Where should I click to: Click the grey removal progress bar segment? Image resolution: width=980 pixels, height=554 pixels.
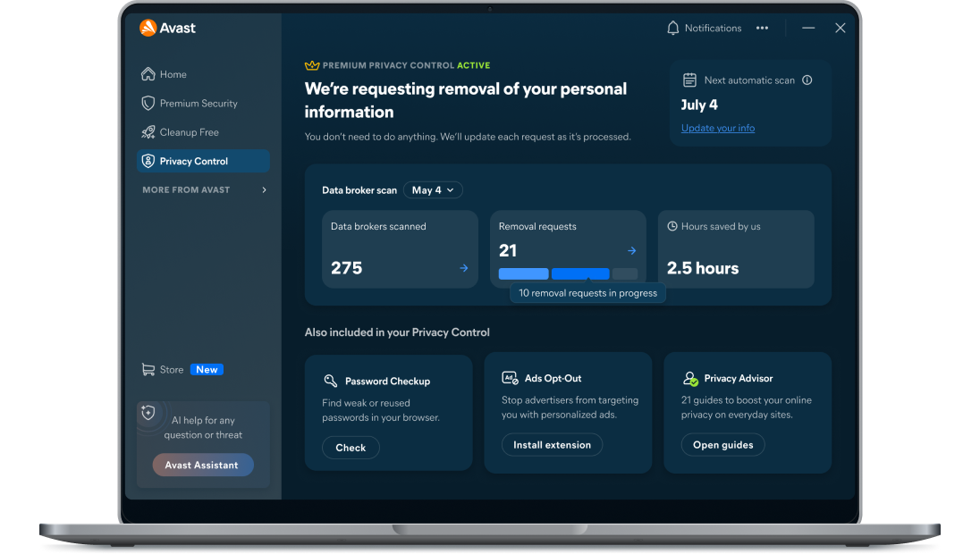[625, 273]
